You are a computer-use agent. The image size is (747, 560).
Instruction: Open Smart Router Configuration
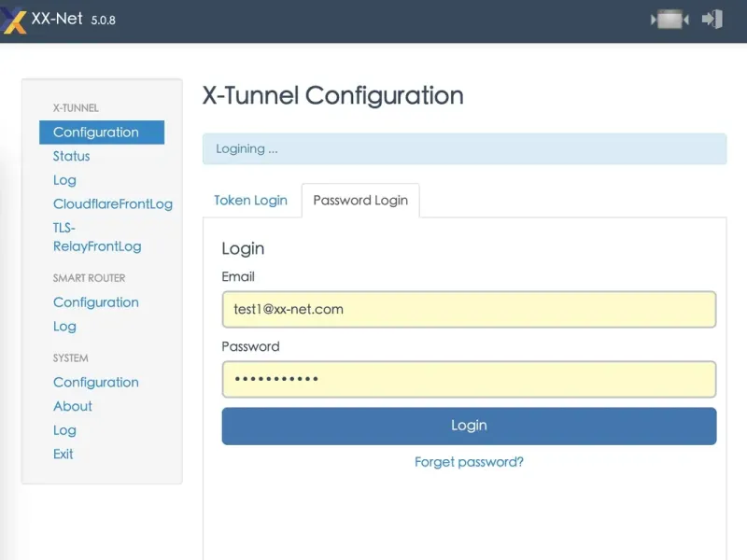[96, 302]
